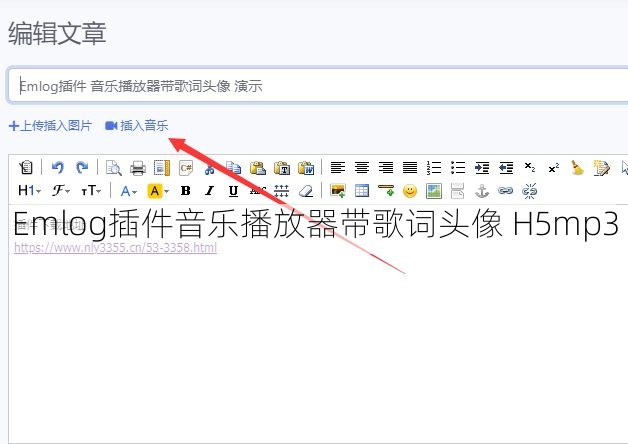628x444 pixels.
Task: Open the yellow highlight color picker
Action: point(158,191)
